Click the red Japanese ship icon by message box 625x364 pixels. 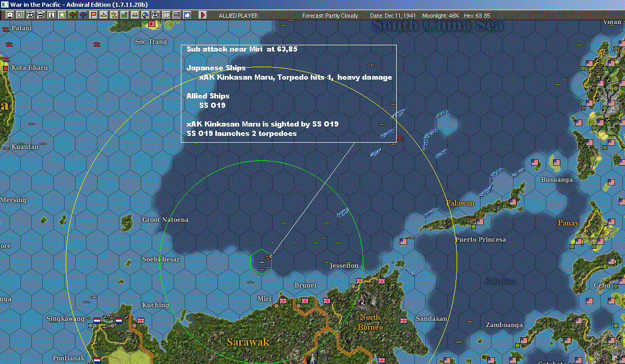click(x=400, y=139)
